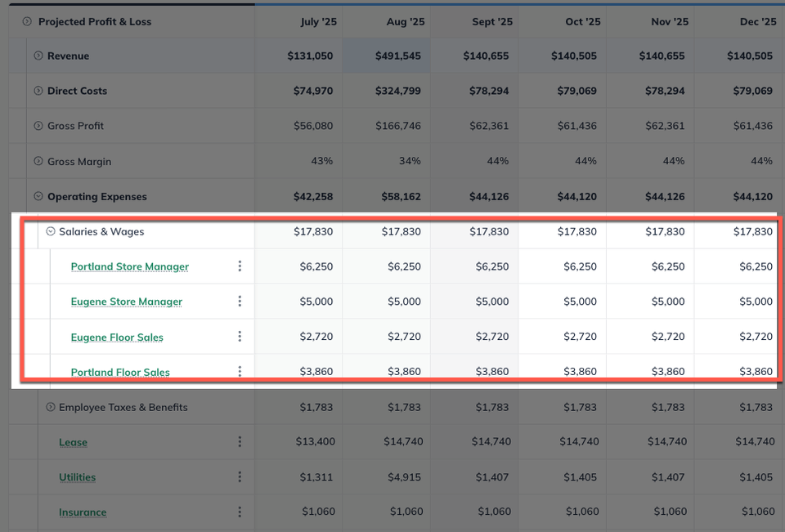
Task: Expand Employee Taxes & Benefits row
Action: pos(51,407)
